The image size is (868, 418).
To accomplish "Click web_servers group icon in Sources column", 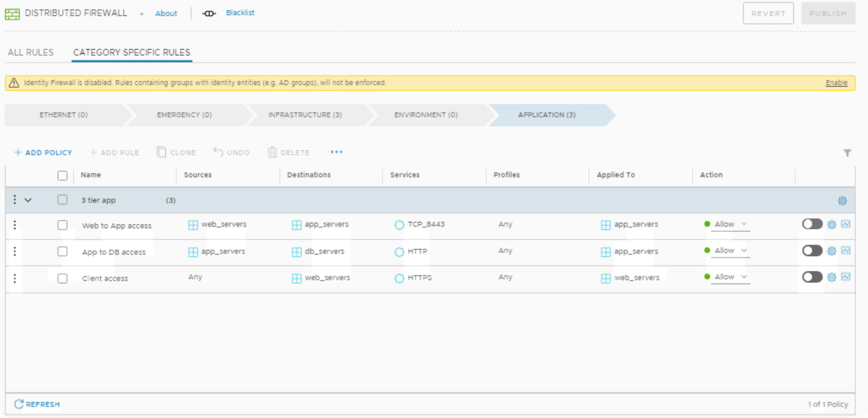I will [193, 225].
